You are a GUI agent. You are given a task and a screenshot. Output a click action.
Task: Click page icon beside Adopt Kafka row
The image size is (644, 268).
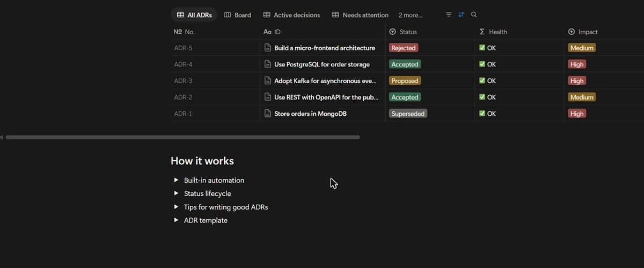click(268, 81)
